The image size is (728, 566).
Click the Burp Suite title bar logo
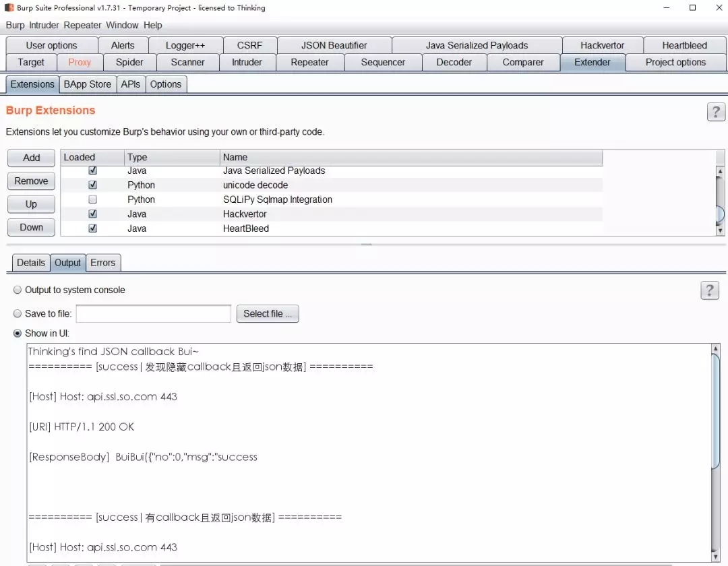coord(9,8)
